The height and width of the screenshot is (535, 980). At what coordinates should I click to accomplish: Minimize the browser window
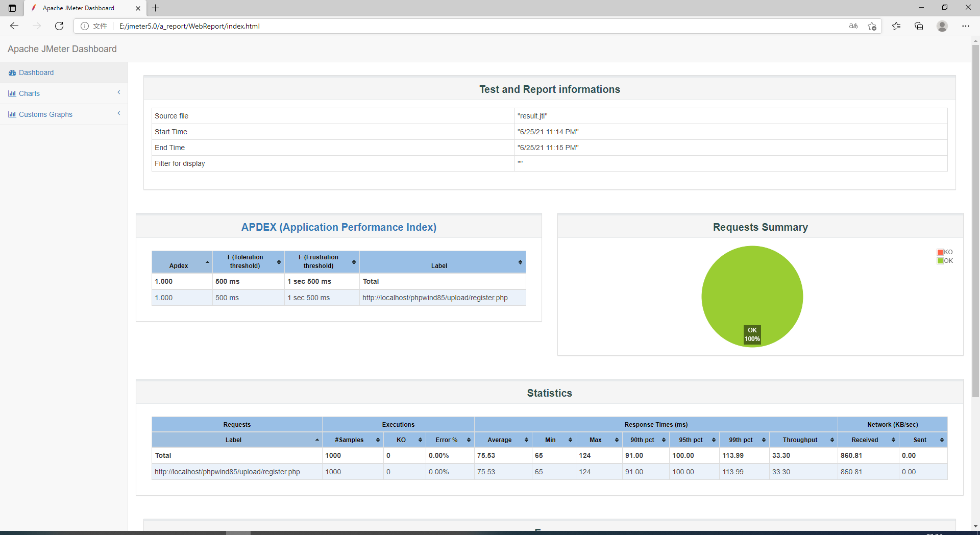click(x=921, y=8)
